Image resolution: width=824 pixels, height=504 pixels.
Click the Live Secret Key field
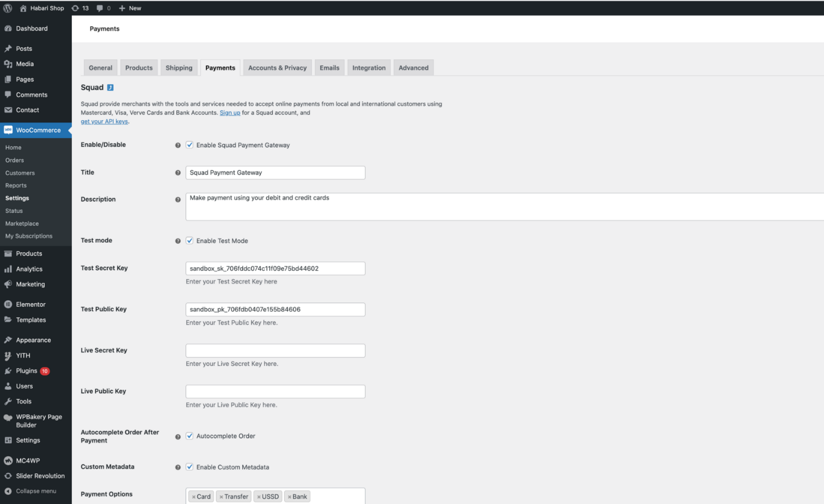[275, 351]
